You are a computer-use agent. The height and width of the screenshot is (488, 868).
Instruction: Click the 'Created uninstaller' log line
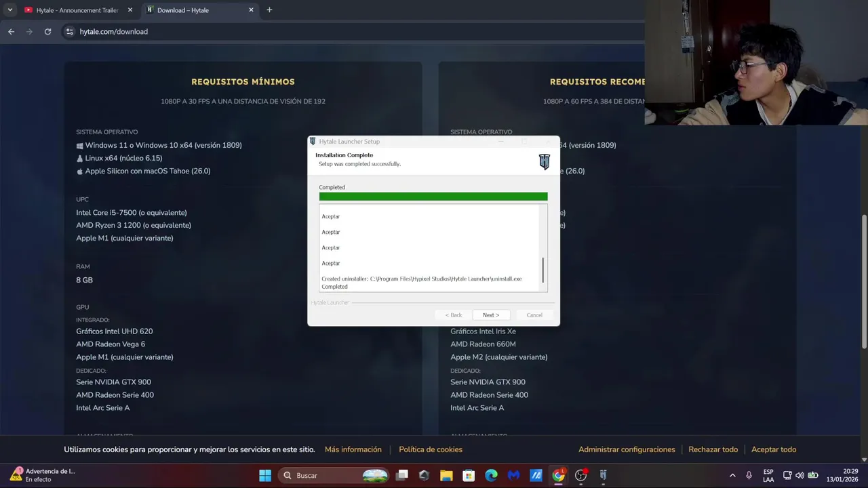pyautogui.click(x=422, y=279)
